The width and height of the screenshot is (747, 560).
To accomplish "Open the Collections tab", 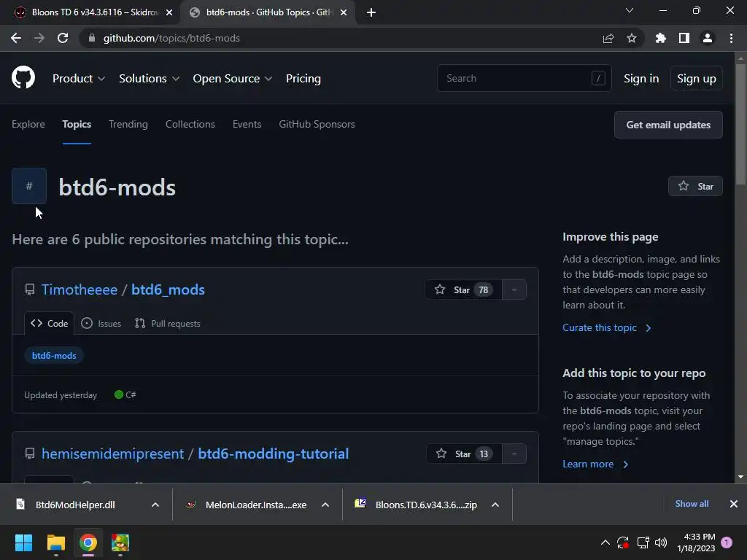I will click(190, 124).
